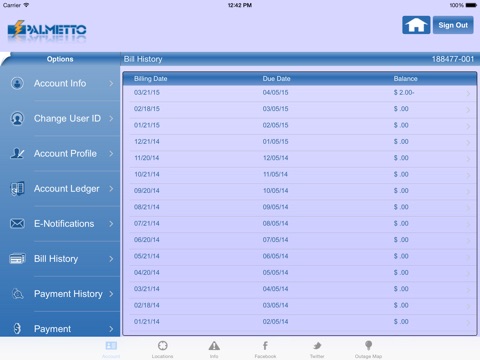The width and height of the screenshot is (480, 360).
Task: Select the Change User ID icon
Action: [17, 118]
